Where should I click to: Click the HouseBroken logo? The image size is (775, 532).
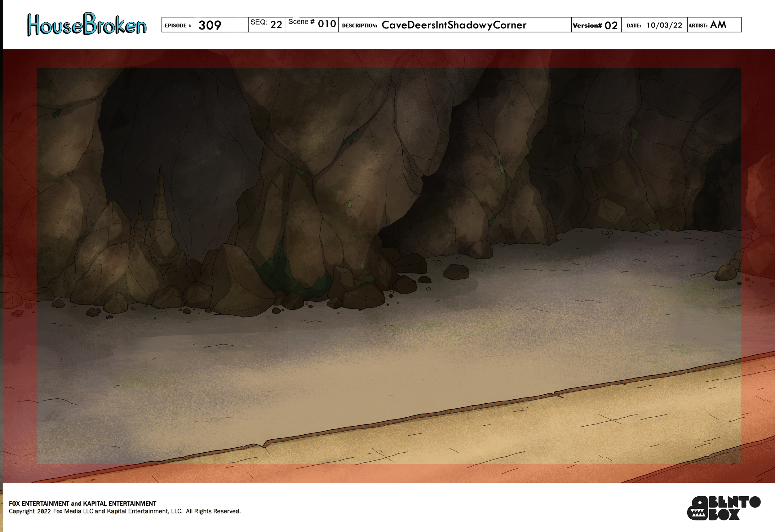87,24
